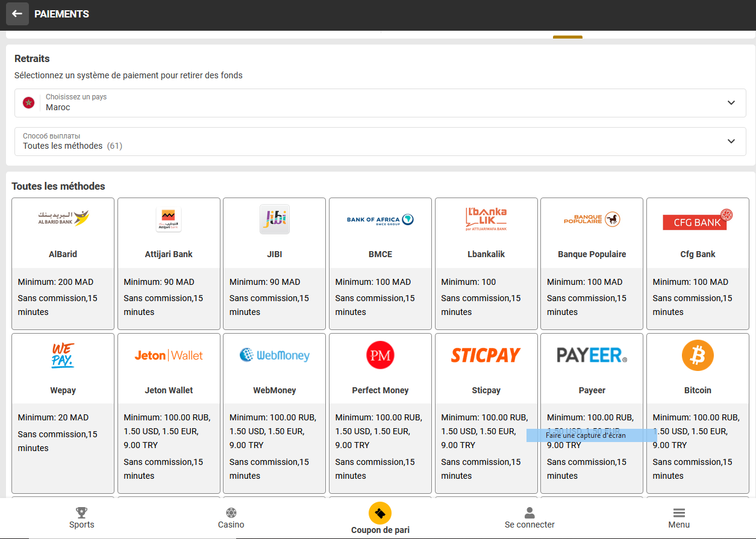Image resolution: width=756 pixels, height=539 pixels.
Task: Choose the Bitcoin coin logo
Action: (698, 355)
